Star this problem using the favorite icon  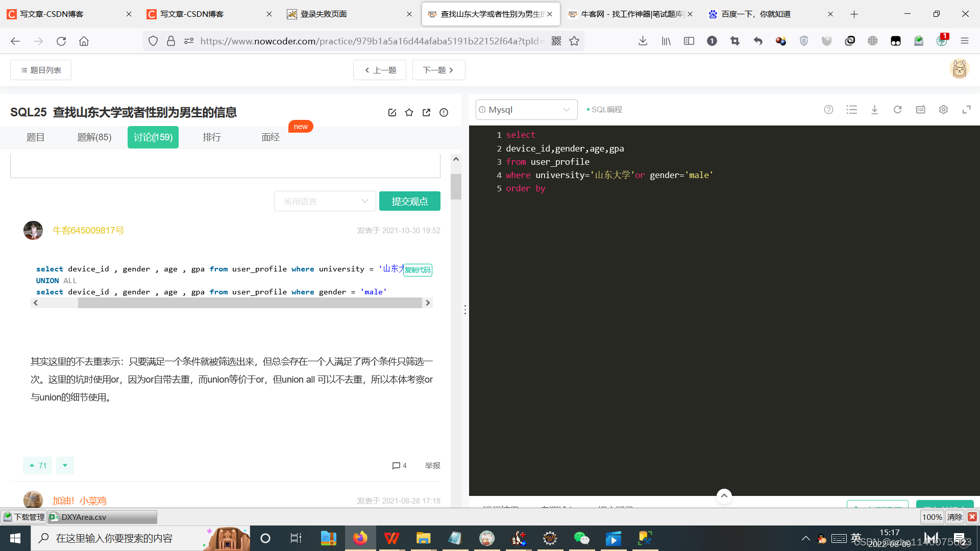[409, 112]
